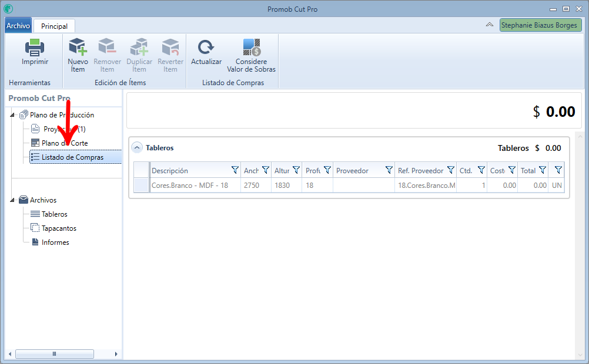Click the Reverter Item icon
The image size is (589, 364).
click(170, 46)
